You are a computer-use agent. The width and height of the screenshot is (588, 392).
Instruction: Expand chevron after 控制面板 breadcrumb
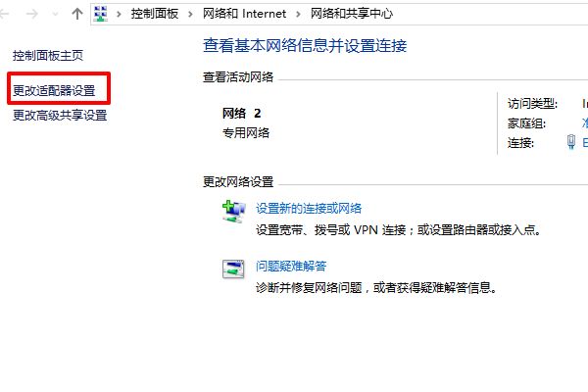pos(190,15)
